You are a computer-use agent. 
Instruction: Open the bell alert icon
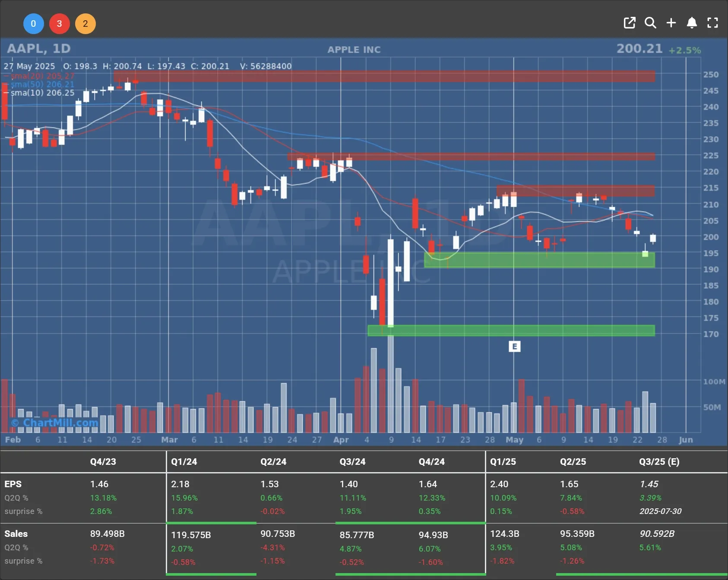692,23
